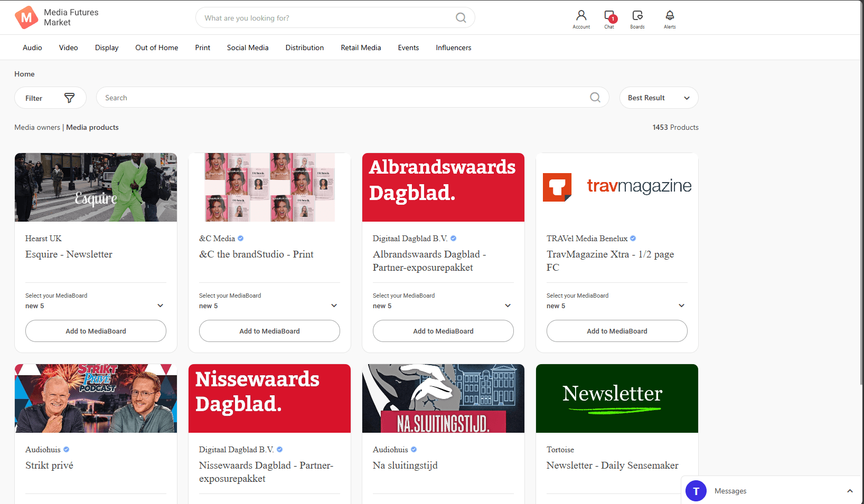Click the top search bar magnifier icon
The height and width of the screenshot is (504, 864).
point(461,18)
